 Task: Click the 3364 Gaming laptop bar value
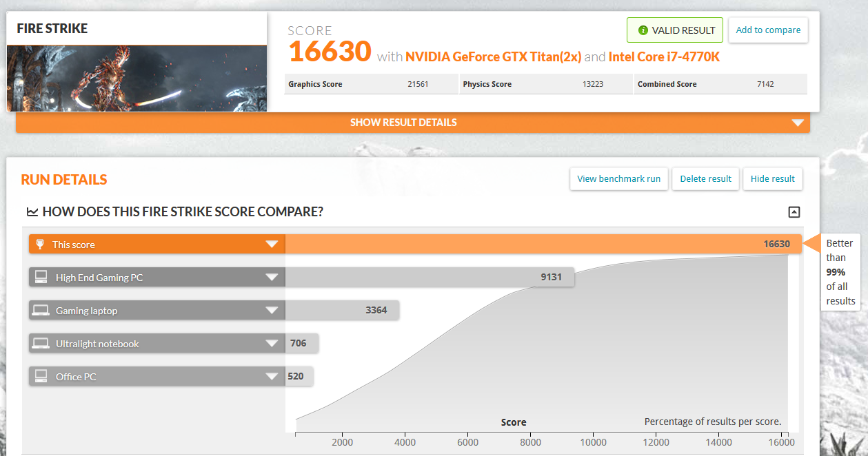(x=376, y=311)
